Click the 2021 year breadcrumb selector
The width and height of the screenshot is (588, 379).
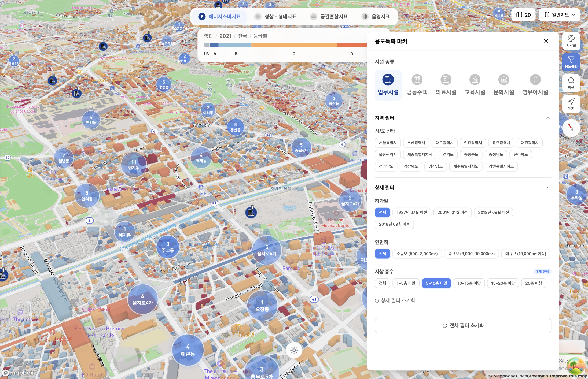(x=225, y=36)
